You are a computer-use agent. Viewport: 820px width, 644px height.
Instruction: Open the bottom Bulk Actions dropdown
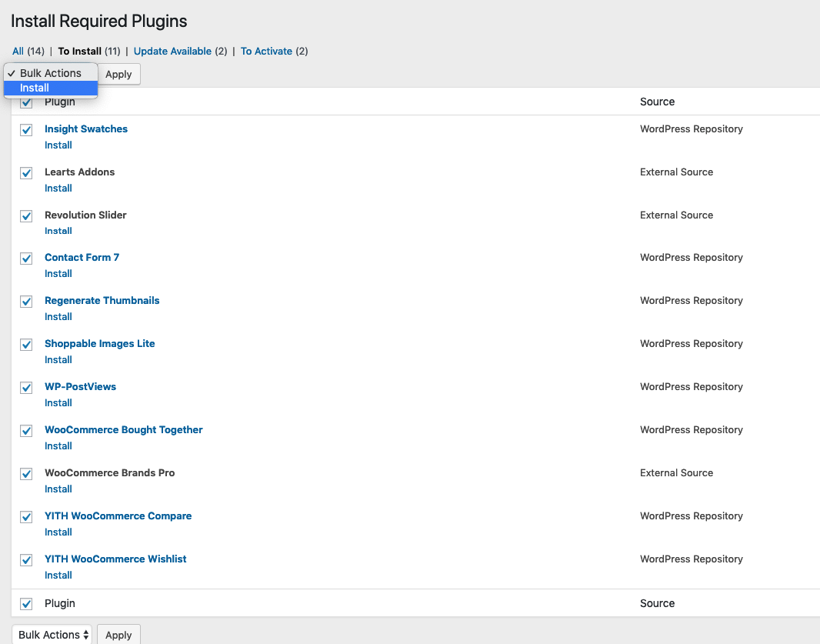[x=51, y=634]
